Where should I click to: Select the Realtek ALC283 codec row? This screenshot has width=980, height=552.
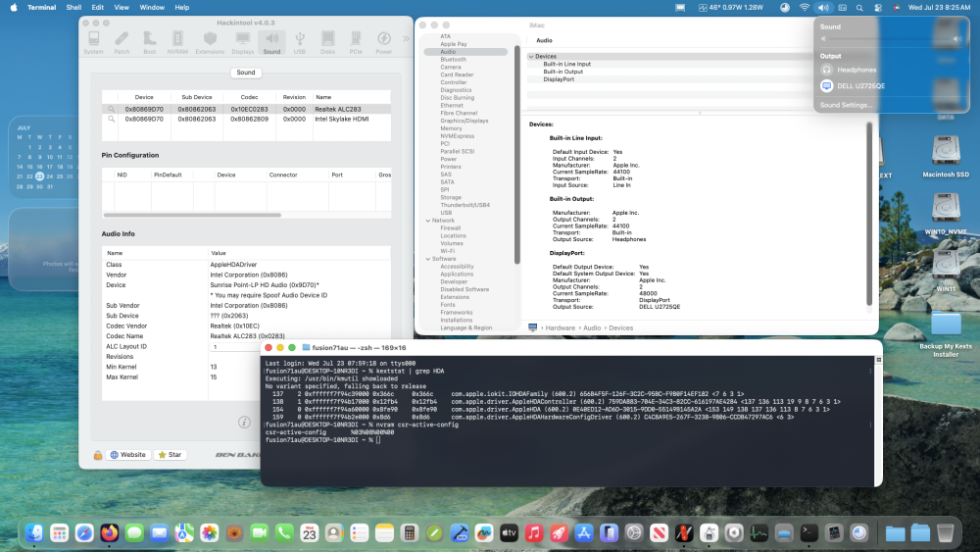click(x=246, y=109)
